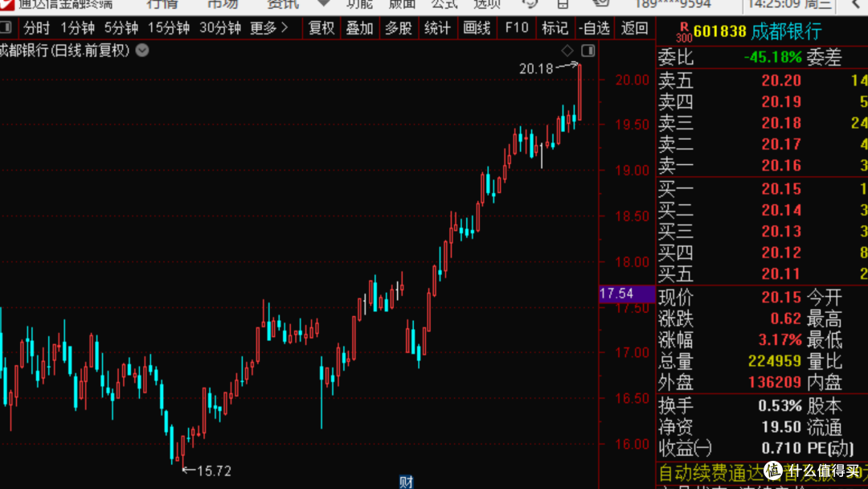
Task: Switch to 分时 intraday view
Action: 36,27
